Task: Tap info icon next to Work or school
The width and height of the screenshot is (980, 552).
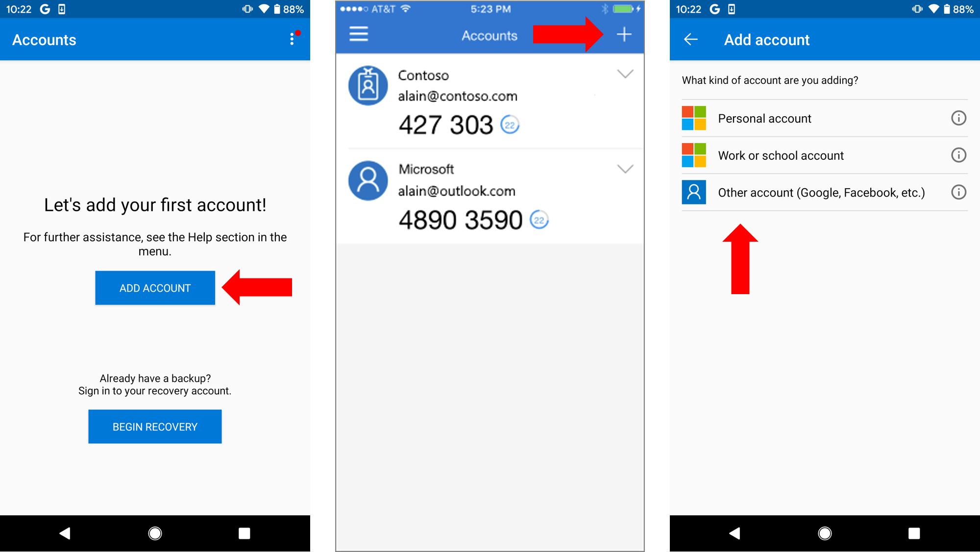Action: tap(959, 155)
